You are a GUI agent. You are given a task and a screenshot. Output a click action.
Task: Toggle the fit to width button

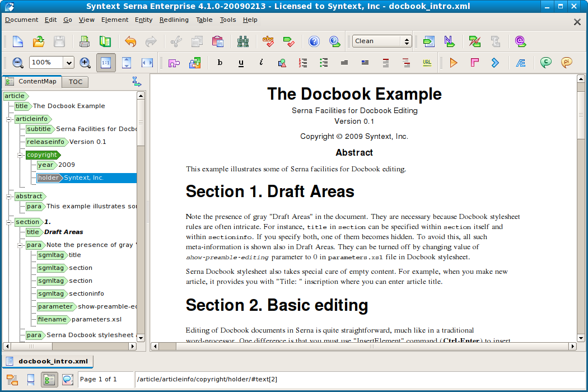[147, 63]
